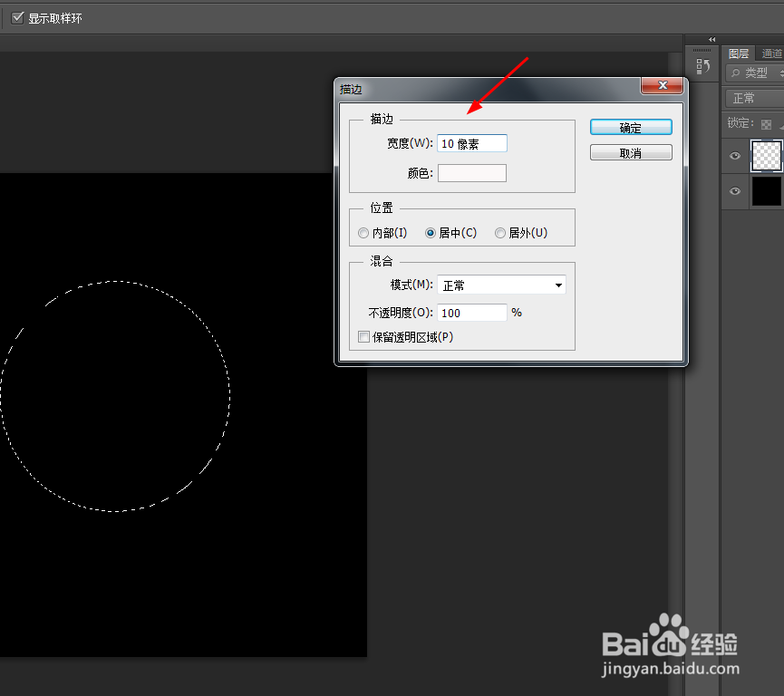
Task: Click the collapse panels double-arrow icon
Action: click(711, 40)
